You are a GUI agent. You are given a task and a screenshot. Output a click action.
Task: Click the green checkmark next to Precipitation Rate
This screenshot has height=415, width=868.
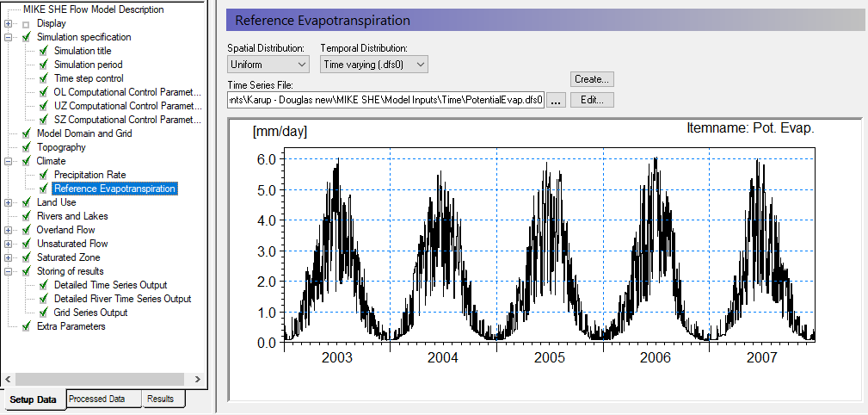[44, 175]
